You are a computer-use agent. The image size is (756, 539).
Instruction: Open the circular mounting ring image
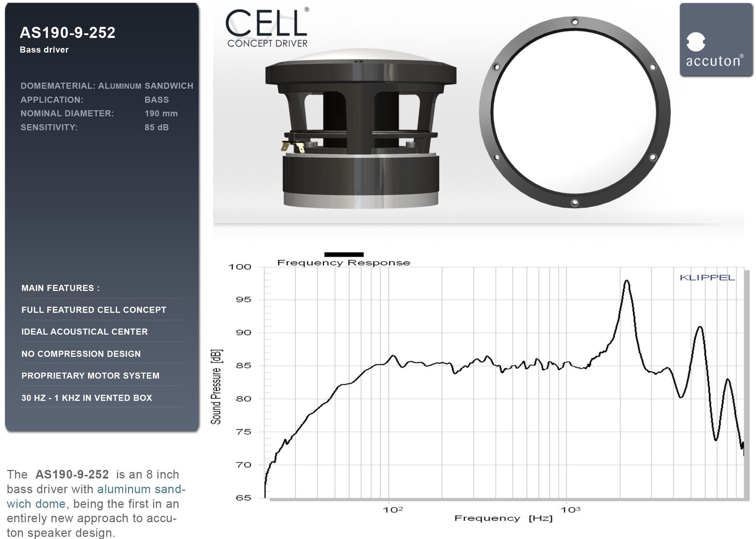tap(575, 112)
